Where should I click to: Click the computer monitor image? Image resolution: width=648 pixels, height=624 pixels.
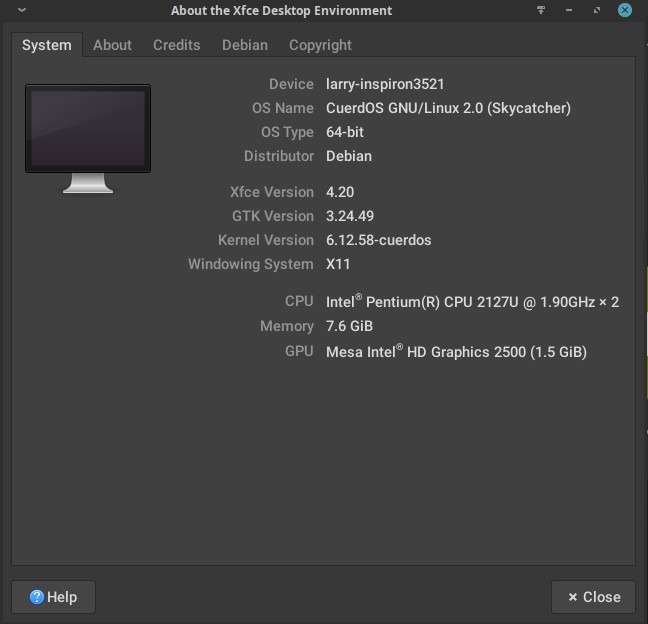88,139
